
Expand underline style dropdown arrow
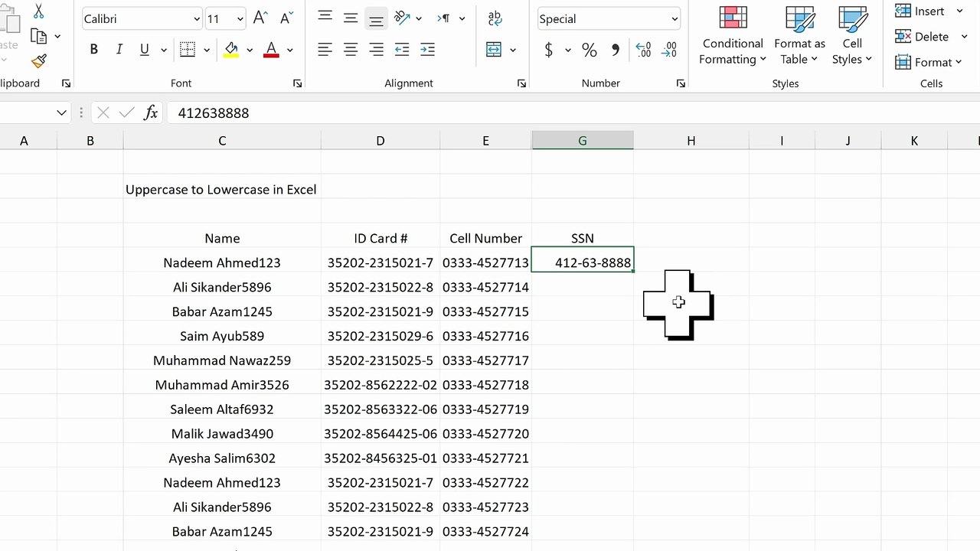(163, 51)
